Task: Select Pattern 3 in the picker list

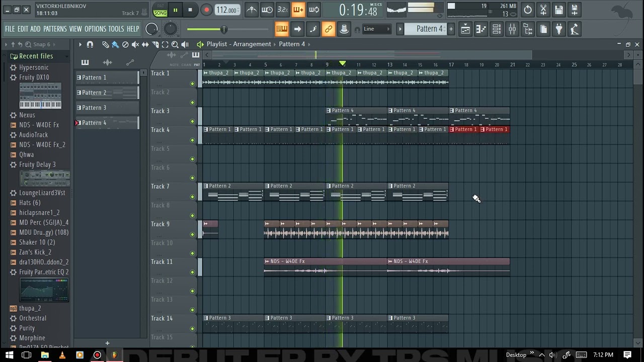Action: (107, 108)
